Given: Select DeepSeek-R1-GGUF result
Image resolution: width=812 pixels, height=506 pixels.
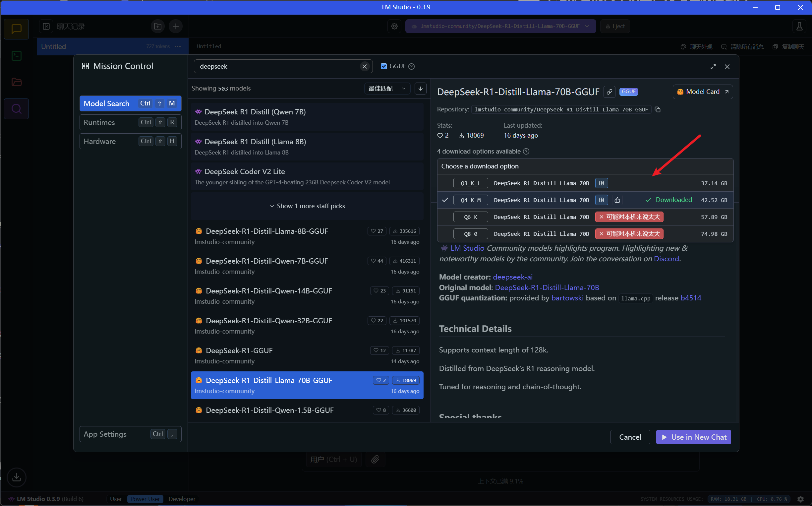Looking at the screenshot, I should [x=307, y=355].
